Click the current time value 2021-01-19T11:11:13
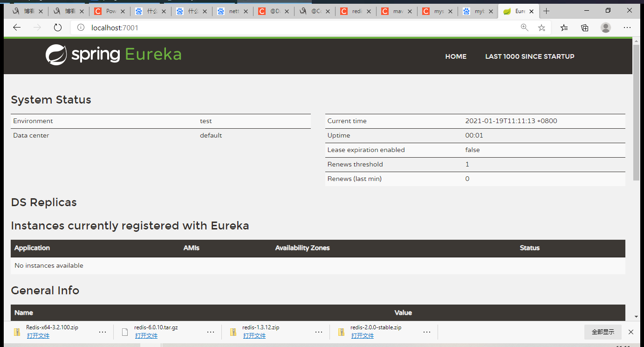The height and width of the screenshot is (347, 644). click(x=511, y=121)
